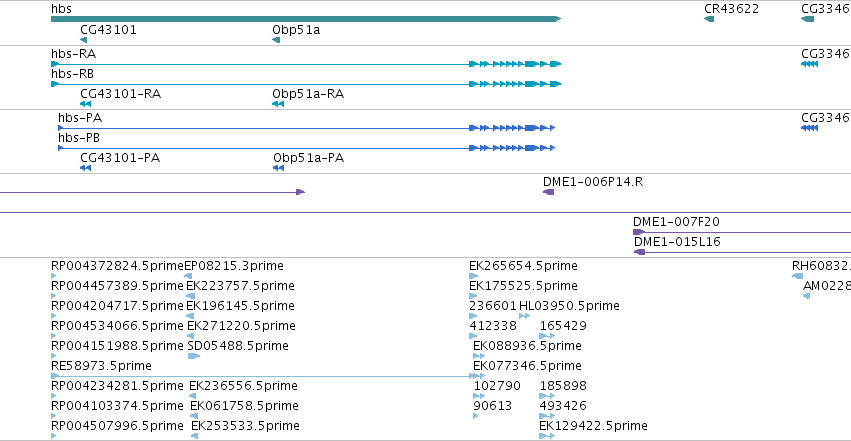
Task: Select the 185898 EST arrows
Action: 547,397
